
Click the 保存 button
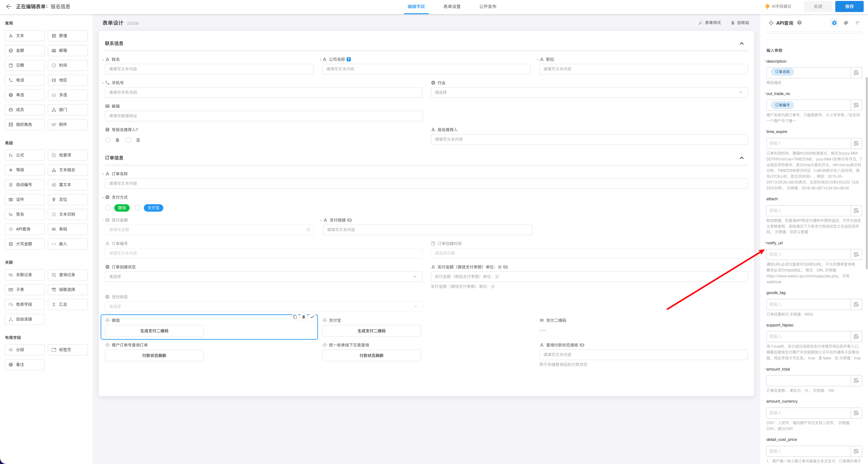[x=849, y=6]
